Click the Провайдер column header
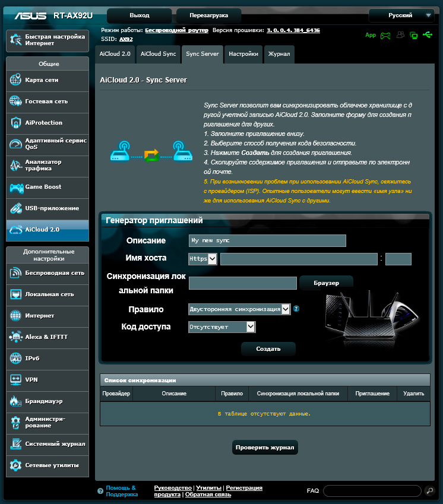Viewport: 443px width, 504px height. (116, 394)
